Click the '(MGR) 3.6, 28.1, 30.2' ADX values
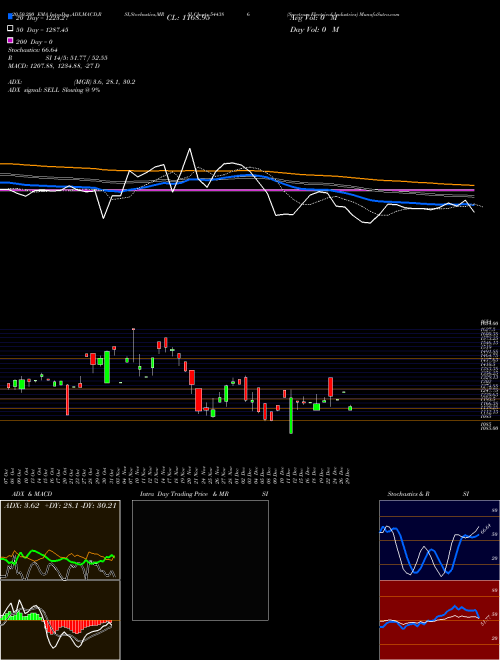 (x=104, y=82)
